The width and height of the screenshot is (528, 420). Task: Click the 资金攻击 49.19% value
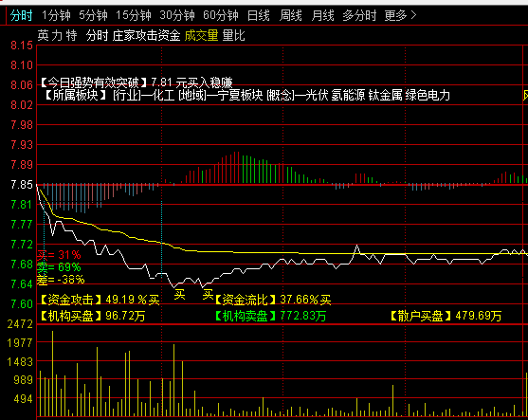pos(100,300)
